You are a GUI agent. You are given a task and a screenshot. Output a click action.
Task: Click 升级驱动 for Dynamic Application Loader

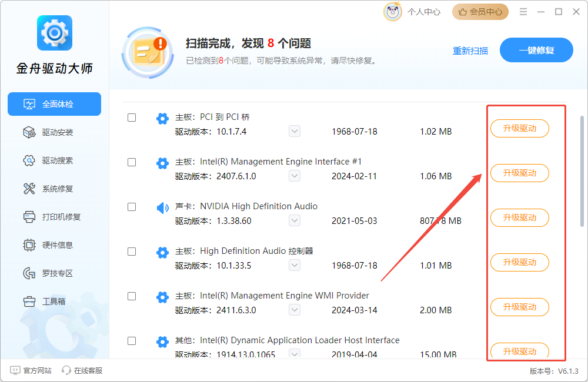(x=520, y=351)
